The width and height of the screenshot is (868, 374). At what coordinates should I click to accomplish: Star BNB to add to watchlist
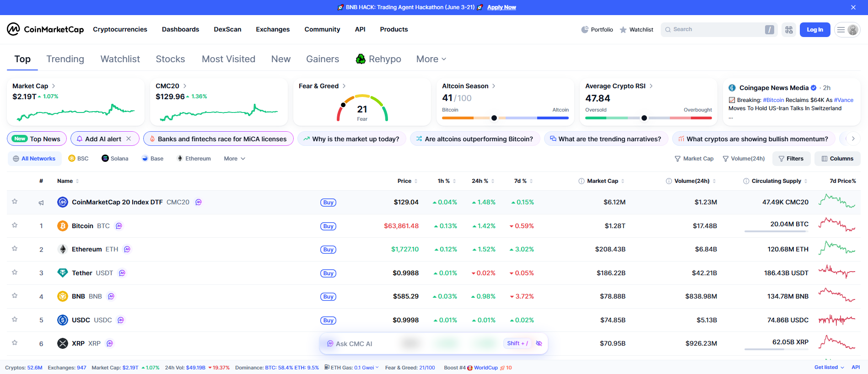point(15,295)
